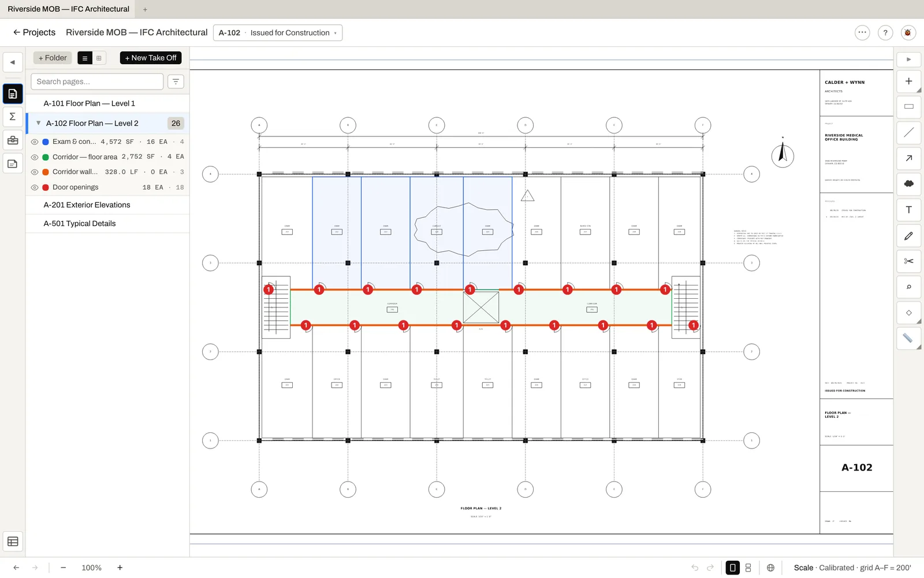The image size is (924, 578).
Task: Toggle visibility of Door openings takeoff
Action: (35, 188)
